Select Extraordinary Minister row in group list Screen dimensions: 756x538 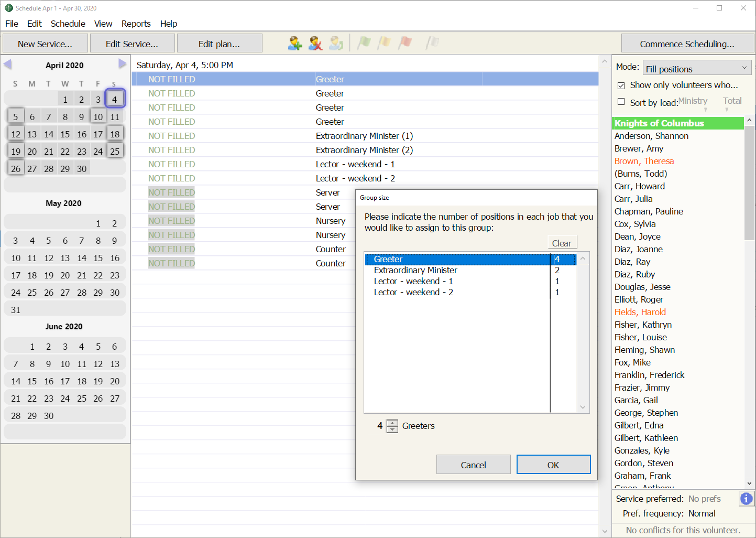(x=415, y=270)
